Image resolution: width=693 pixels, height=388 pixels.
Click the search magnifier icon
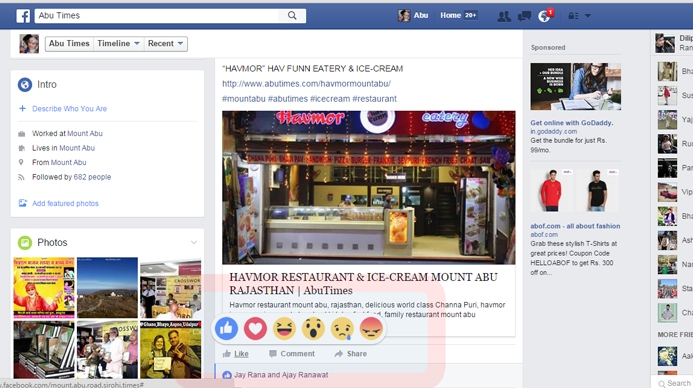(x=292, y=15)
